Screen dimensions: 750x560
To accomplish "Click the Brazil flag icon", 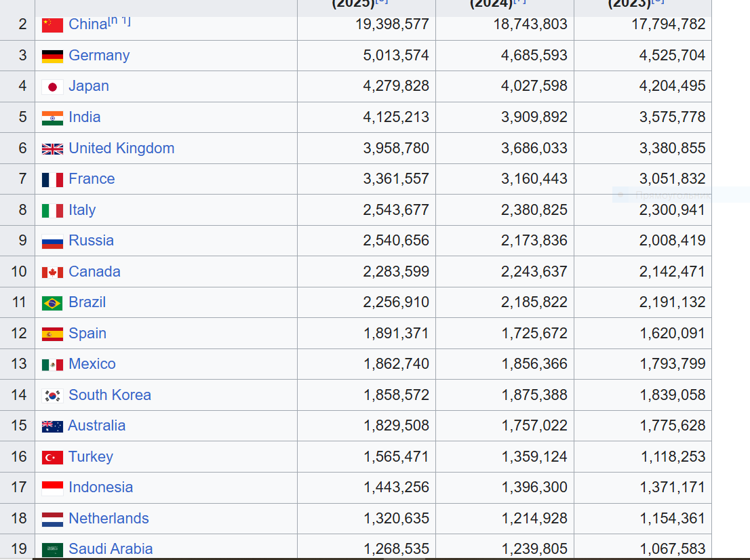I will click(52, 303).
